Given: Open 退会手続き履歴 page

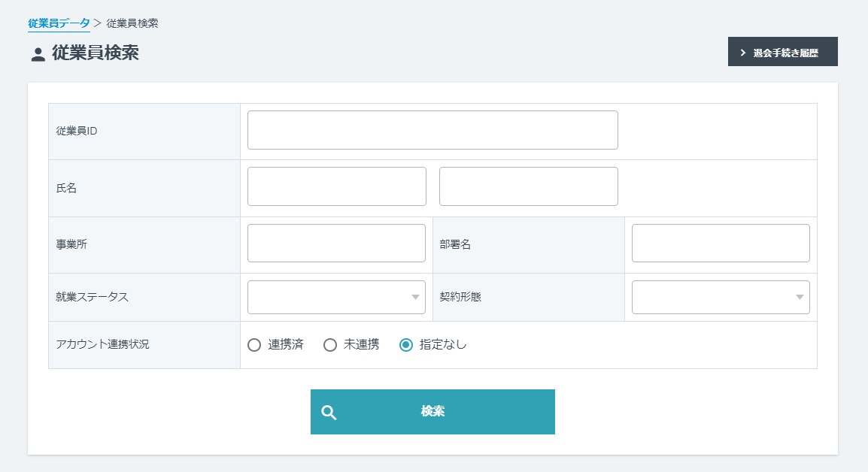Looking at the screenshot, I should click(783, 52).
